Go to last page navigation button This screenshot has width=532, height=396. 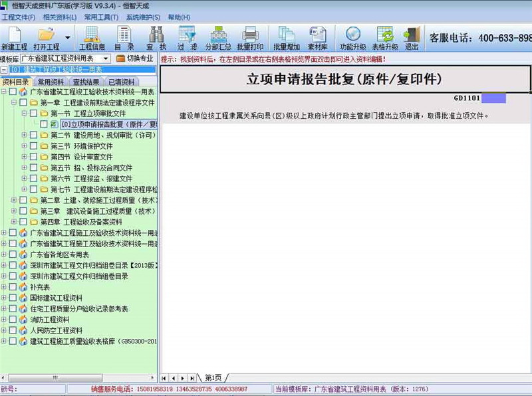[192, 377]
